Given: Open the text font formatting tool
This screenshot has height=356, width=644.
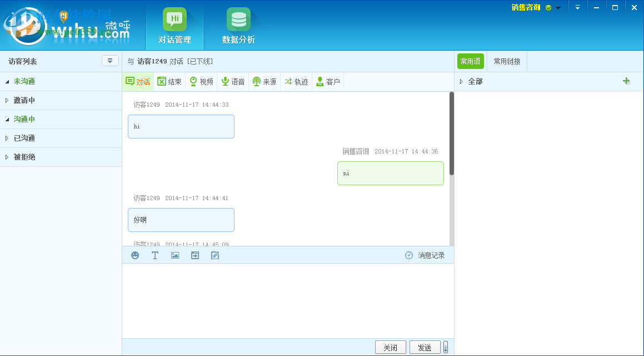Looking at the screenshot, I should coord(155,255).
